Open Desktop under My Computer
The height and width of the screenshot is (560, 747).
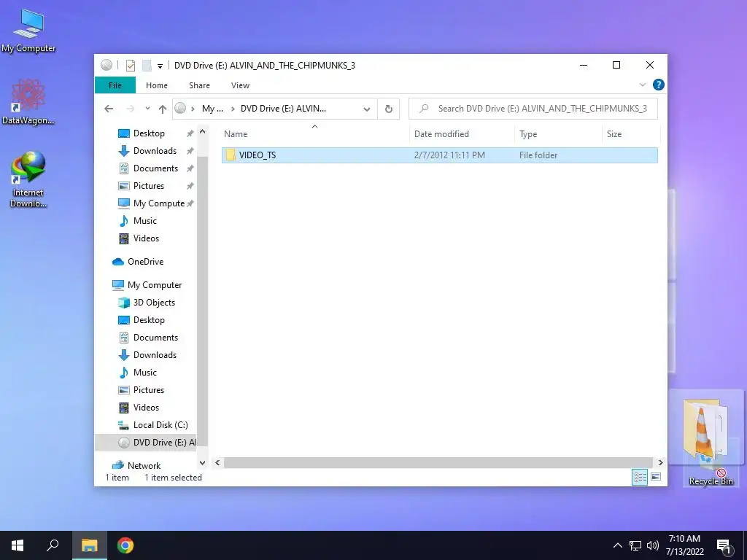(149, 320)
